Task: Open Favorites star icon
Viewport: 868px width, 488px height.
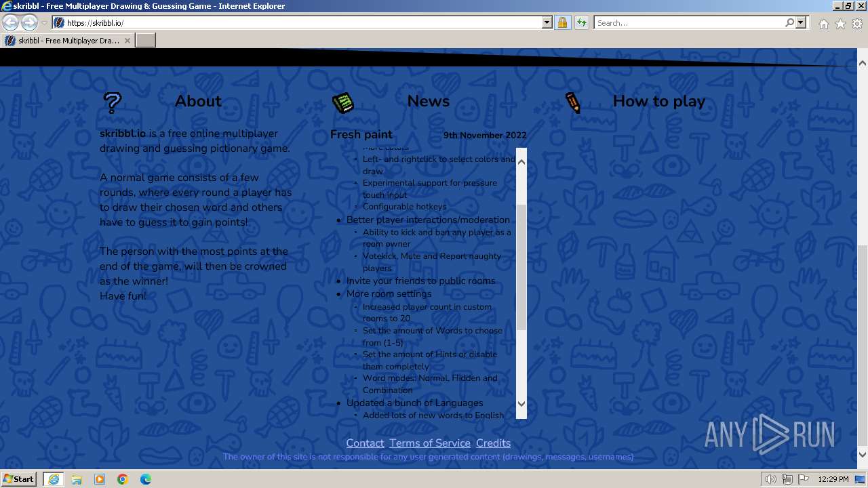Action: coord(840,24)
